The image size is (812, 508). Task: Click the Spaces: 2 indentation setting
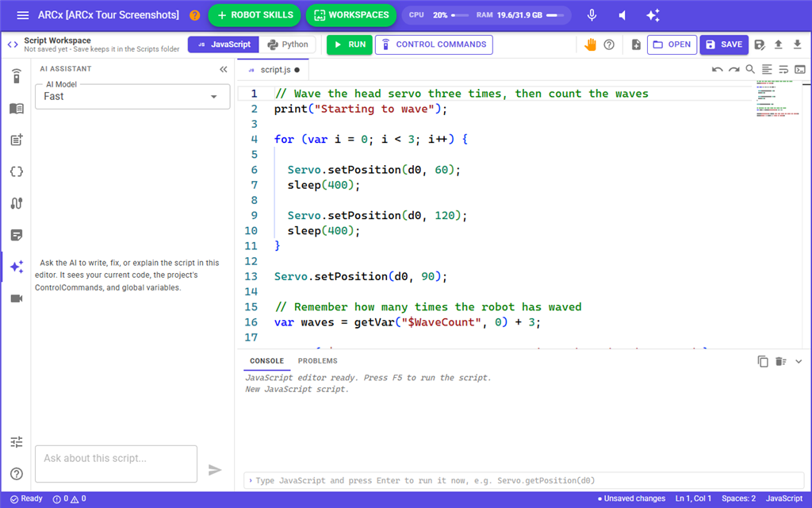pos(739,498)
